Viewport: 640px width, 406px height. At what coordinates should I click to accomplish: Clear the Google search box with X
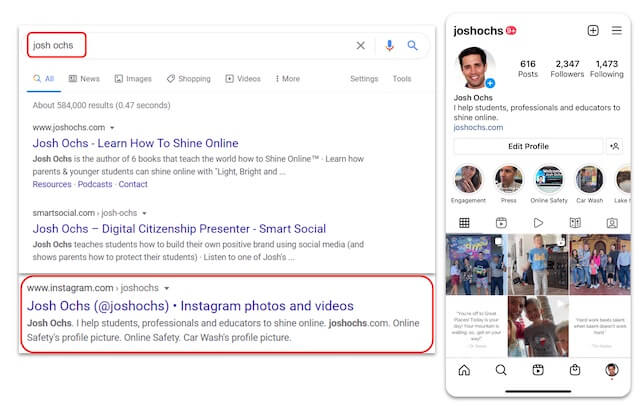(x=360, y=45)
